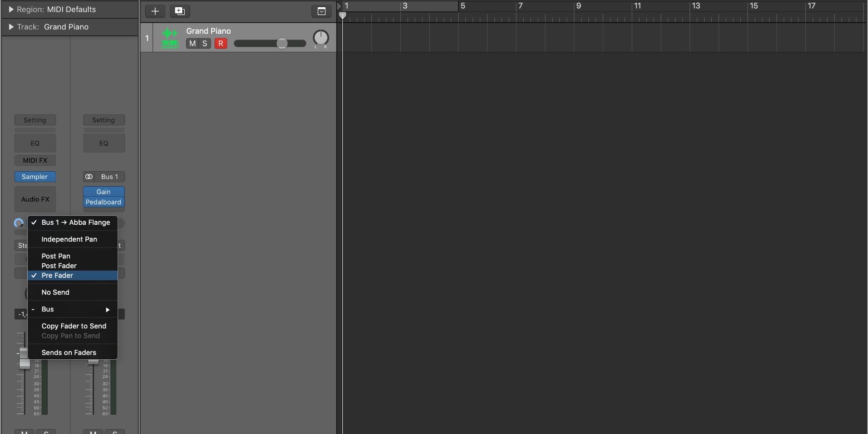Open the Bus submenu in the send menu
The width and height of the screenshot is (868, 434).
[72, 309]
